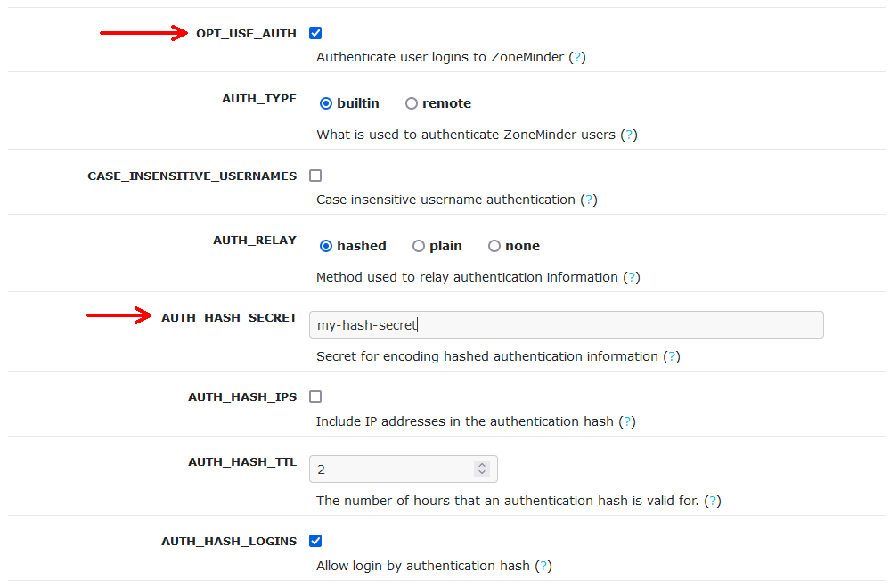
Task: Tick the AUTH_HASH_IPS checkbox
Action: [315, 396]
